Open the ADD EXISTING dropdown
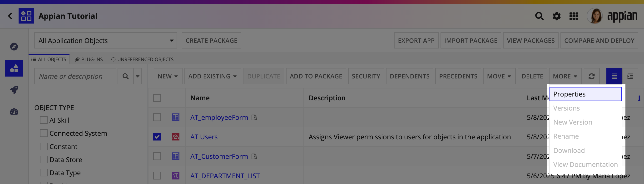The width and height of the screenshot is (644, 184). [213, 76]
